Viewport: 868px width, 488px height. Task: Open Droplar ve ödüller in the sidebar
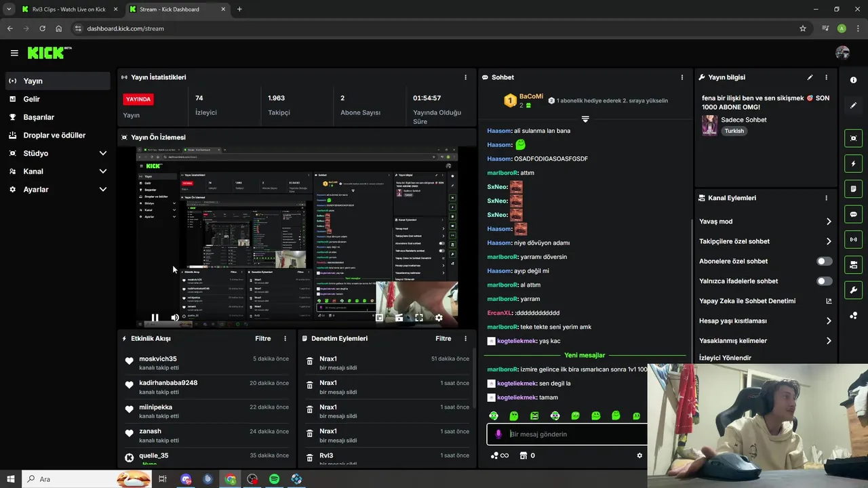(x=57, y=135)
